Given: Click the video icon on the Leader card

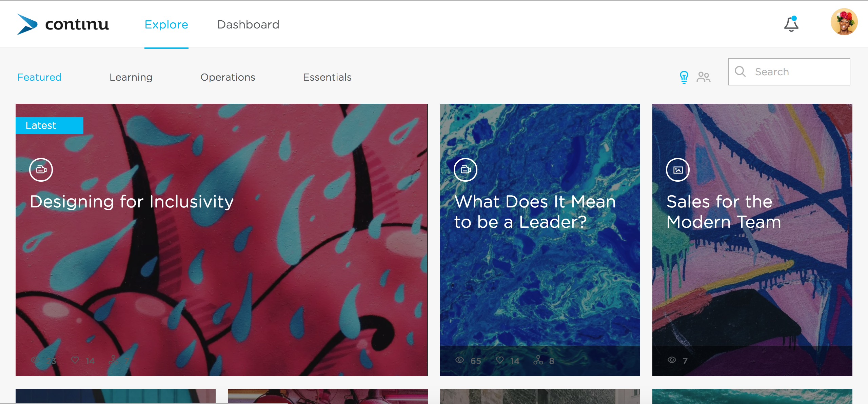Looking at the screenshot, I should (x=466, y=170).
